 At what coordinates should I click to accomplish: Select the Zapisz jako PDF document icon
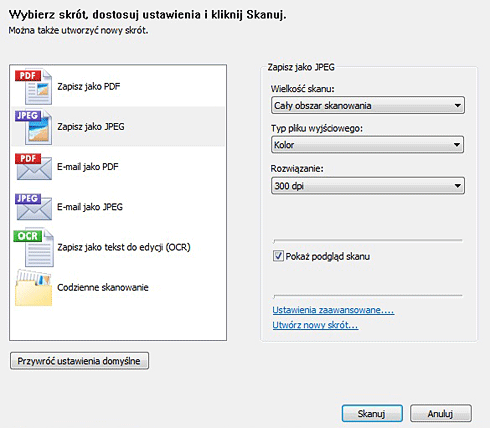(33, 86)
